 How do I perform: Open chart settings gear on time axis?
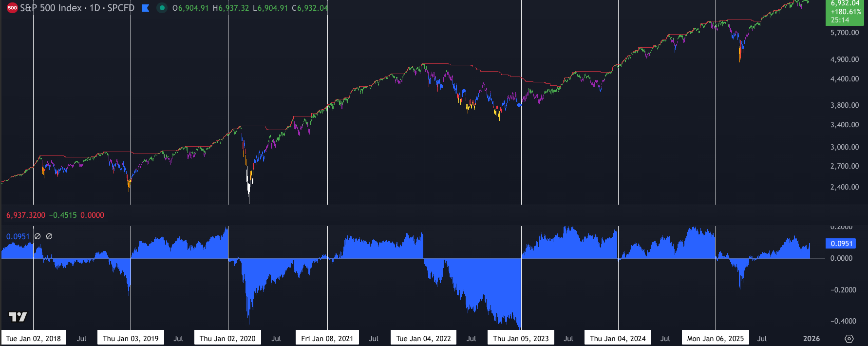[849, 339]
